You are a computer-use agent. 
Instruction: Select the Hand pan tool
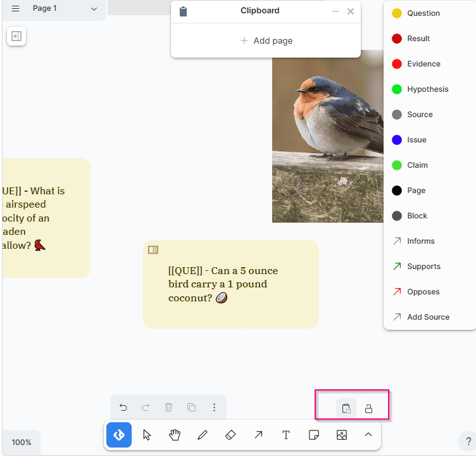pyautogui.click(x=175, y=435)
